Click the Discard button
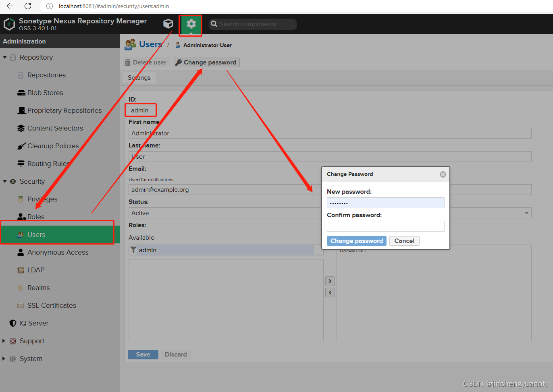Screen dimensions: 553x392 pos(176,355)
